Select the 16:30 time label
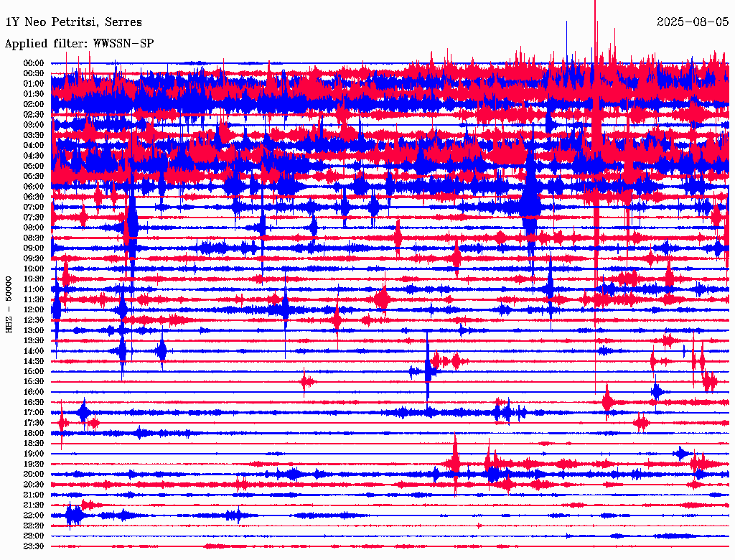Screen dimensions: 735x560 pos(34,402)
